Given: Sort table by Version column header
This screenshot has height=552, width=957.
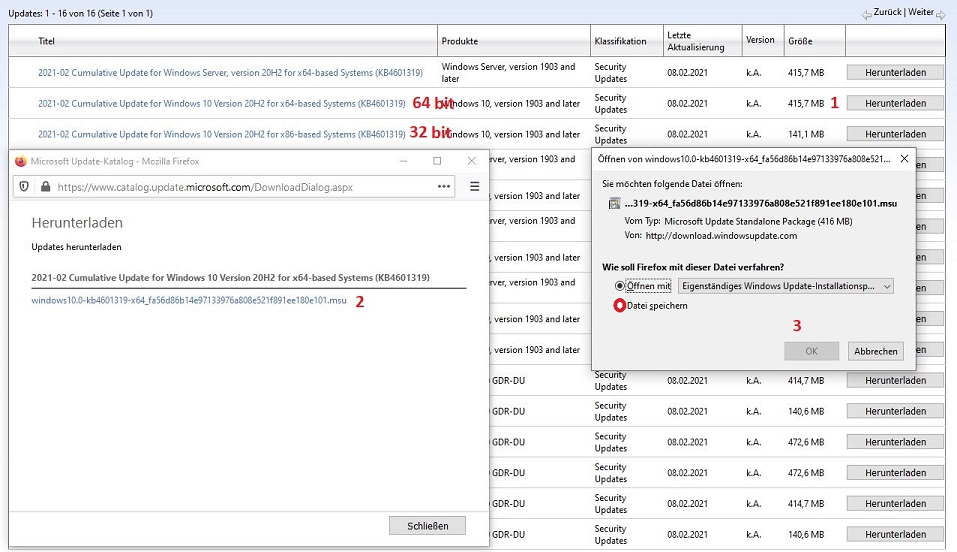Looking at the screenshot, I should pyautogui.click(x=760, y=40).
